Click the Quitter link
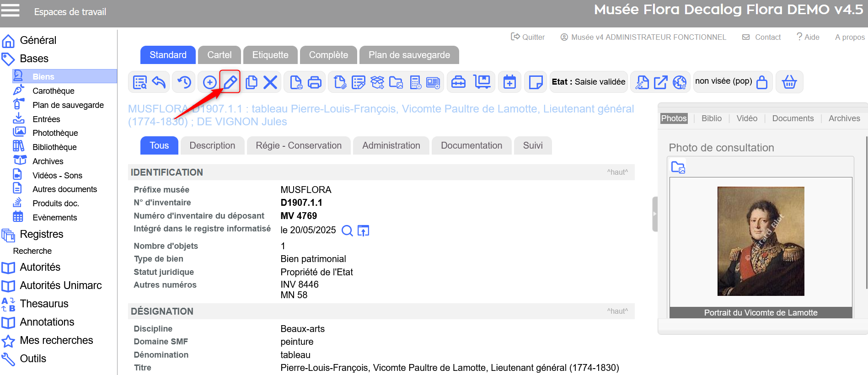Image resolution: width=868 pixels, height=375 pixels. (x=528, y=37)
